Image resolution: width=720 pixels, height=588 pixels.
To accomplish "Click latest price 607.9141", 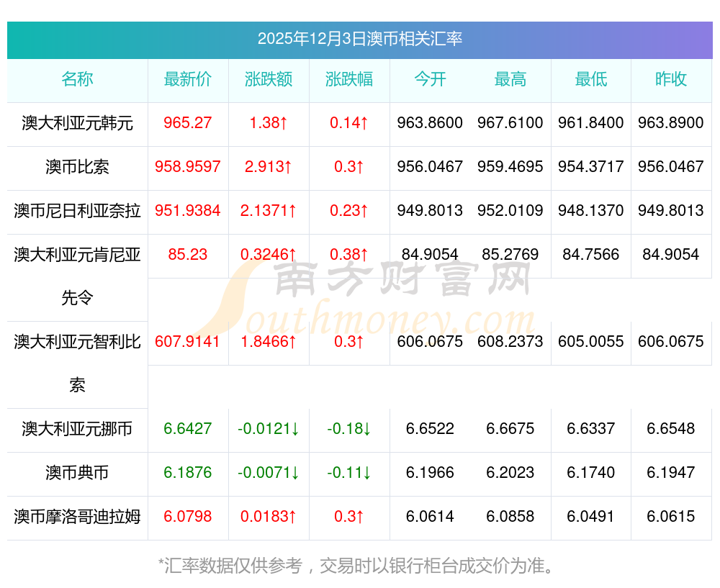I will click(x=188, y=342).
